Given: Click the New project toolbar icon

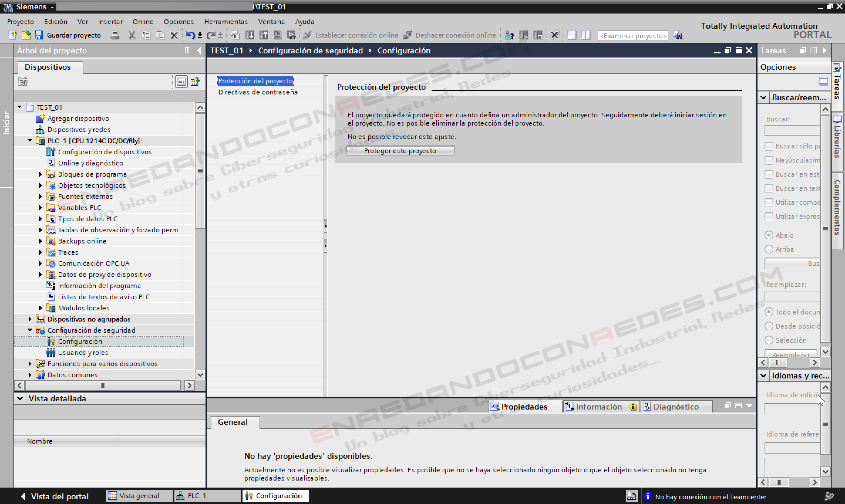Looking at the screenshot, I should [13, 35].
